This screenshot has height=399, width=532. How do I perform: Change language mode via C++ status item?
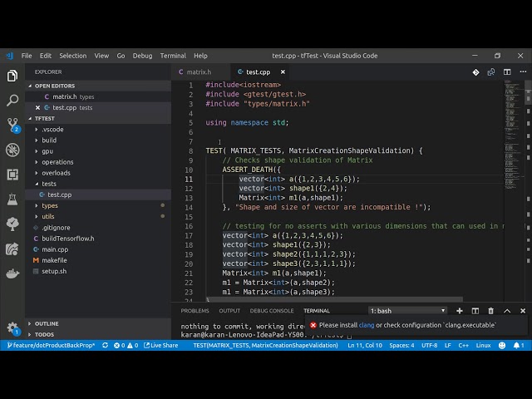coord(464,346)
